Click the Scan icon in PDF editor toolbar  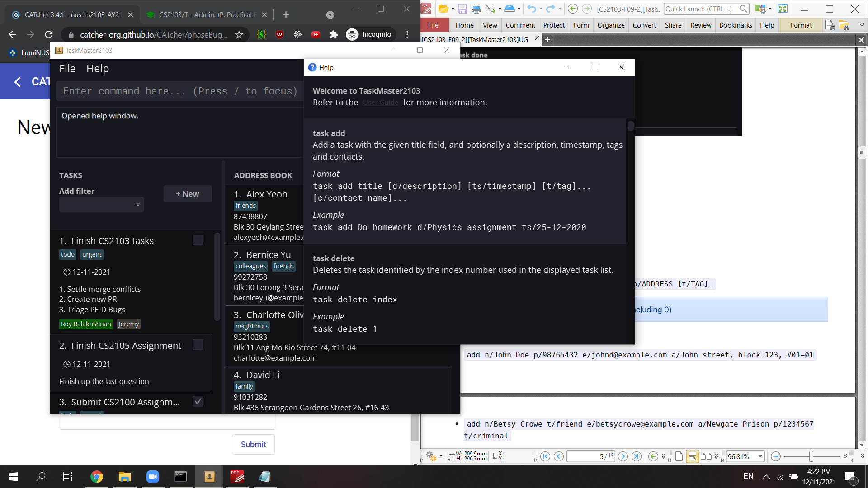[509, 9]
